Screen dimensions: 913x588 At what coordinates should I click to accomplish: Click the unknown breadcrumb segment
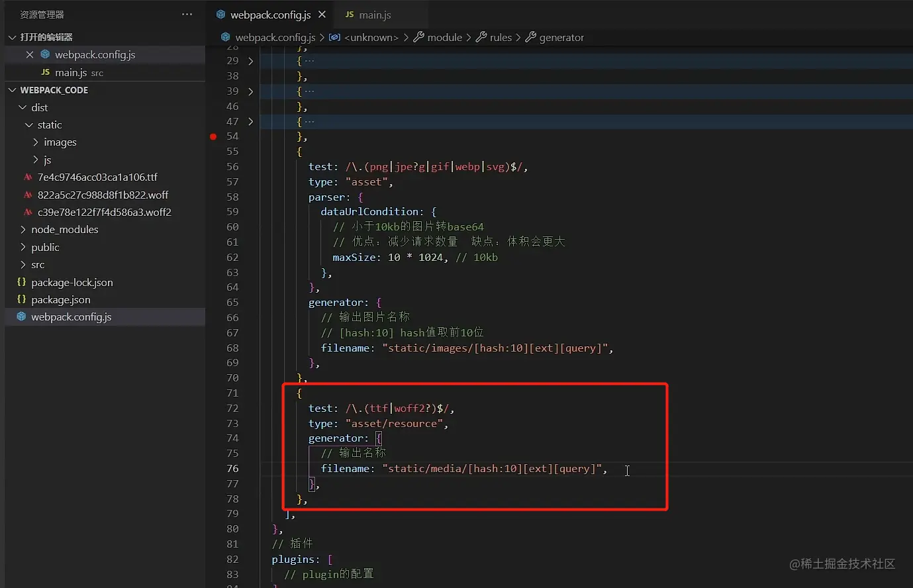pos(371,37)
